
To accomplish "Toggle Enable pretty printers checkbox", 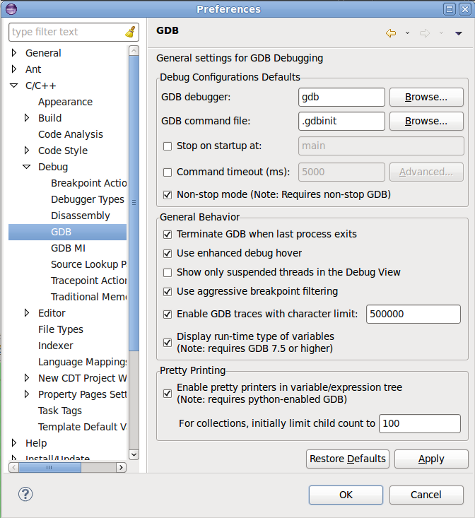I will click(x=167, y=393).
